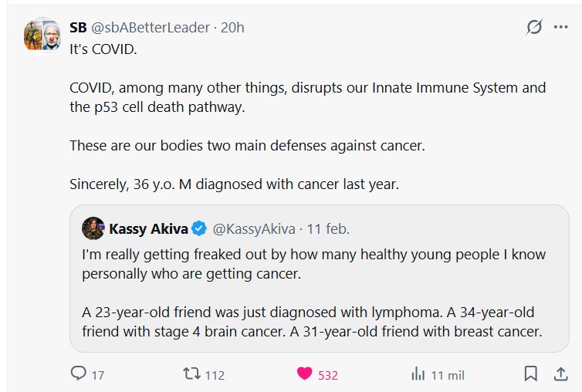582x392 pixels.
Task: Click Kassy Akiva's small profile avatar
Action: click(x=93, y=228)
